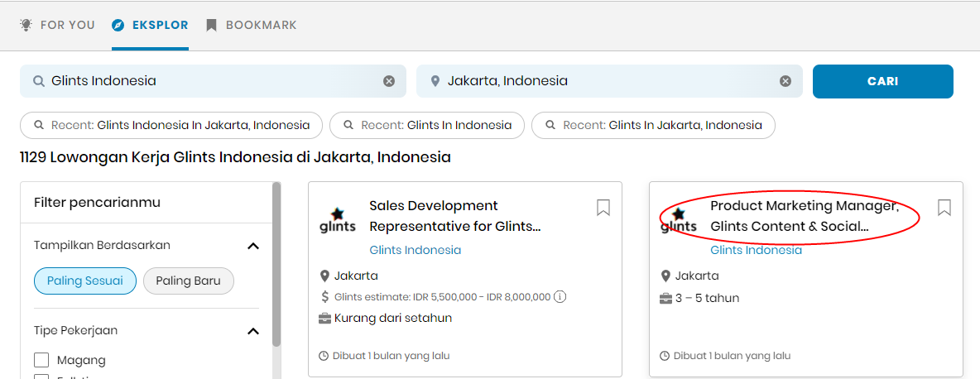Tick the Magang checkbox
The image size is (980, 379).
pos(41,360)
